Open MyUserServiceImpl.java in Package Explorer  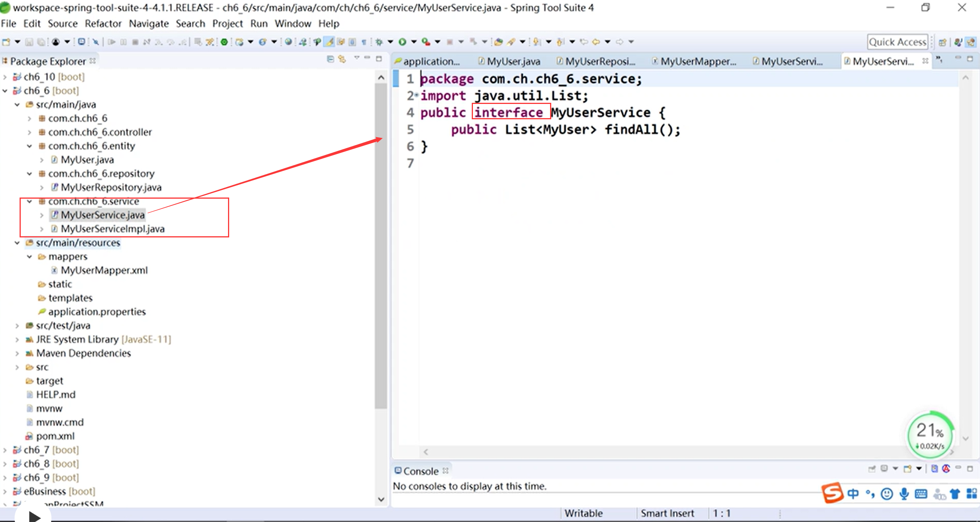[x=112, y=229]
